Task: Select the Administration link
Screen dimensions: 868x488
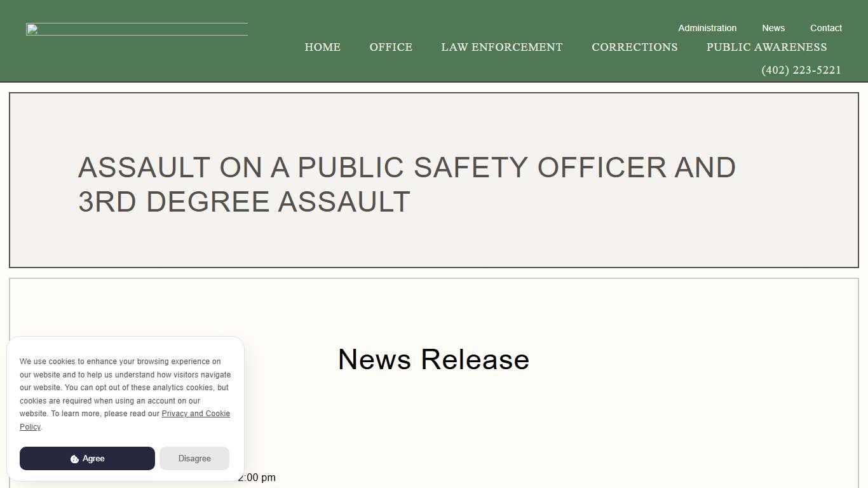Action: (x=707, y=28)
